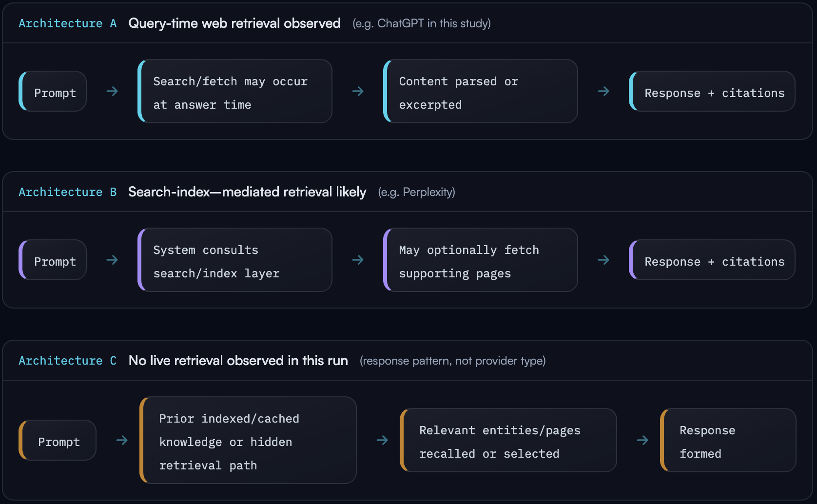
Task: Click the "Query-time web retrieval observed" heading
Action: [x=234, y=23]
